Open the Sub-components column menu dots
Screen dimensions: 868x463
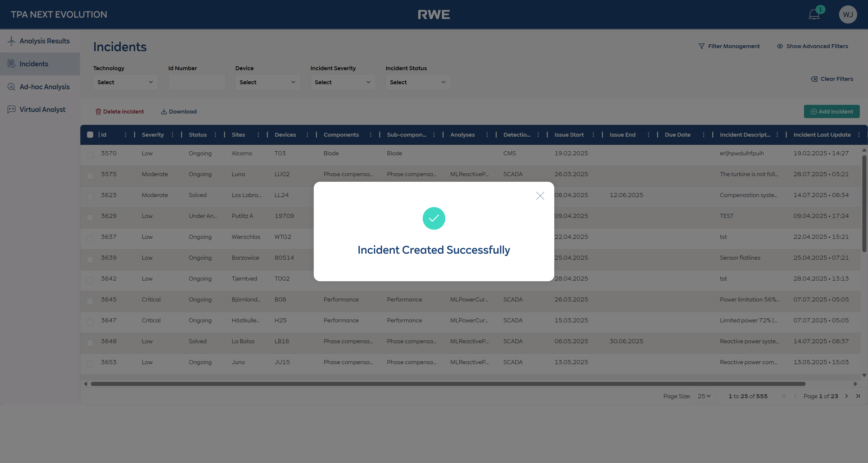click(x=434, y=135)
